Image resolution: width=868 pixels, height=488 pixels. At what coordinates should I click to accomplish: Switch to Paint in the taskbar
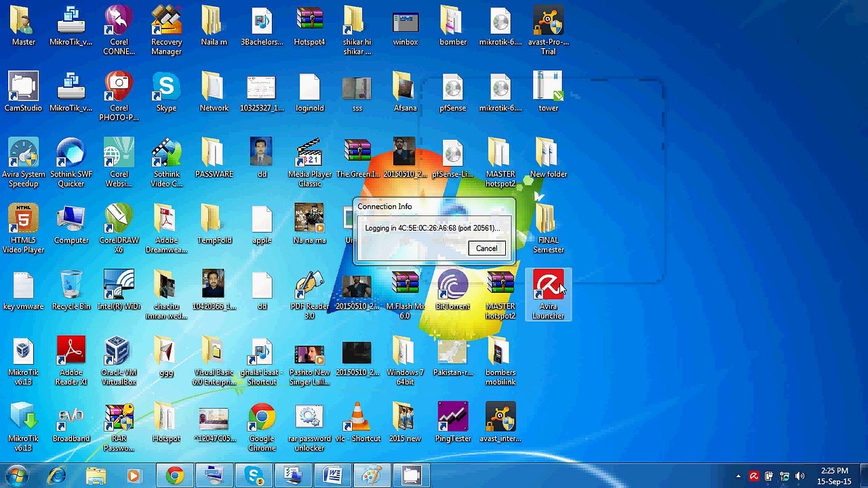coord(372,476)
